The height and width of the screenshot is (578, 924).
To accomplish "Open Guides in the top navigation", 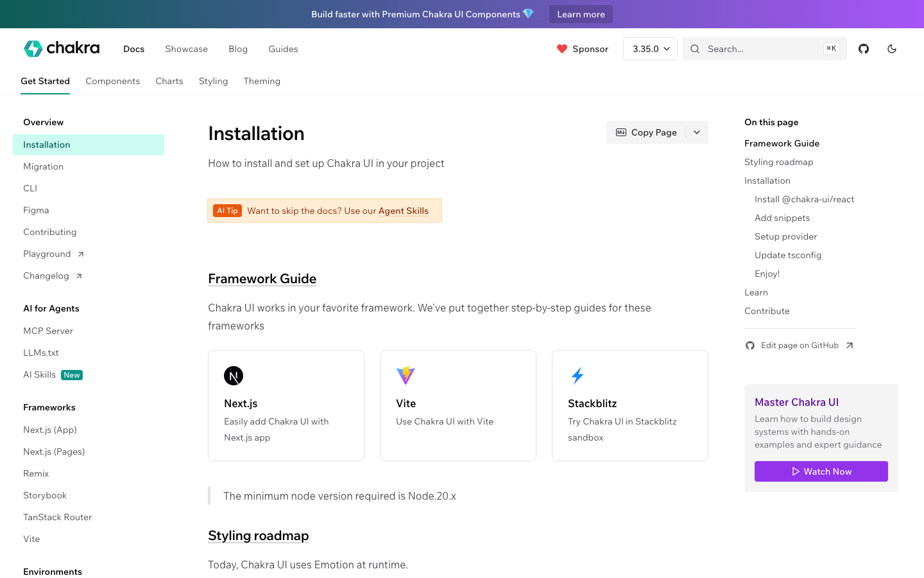I will (283, 49).
